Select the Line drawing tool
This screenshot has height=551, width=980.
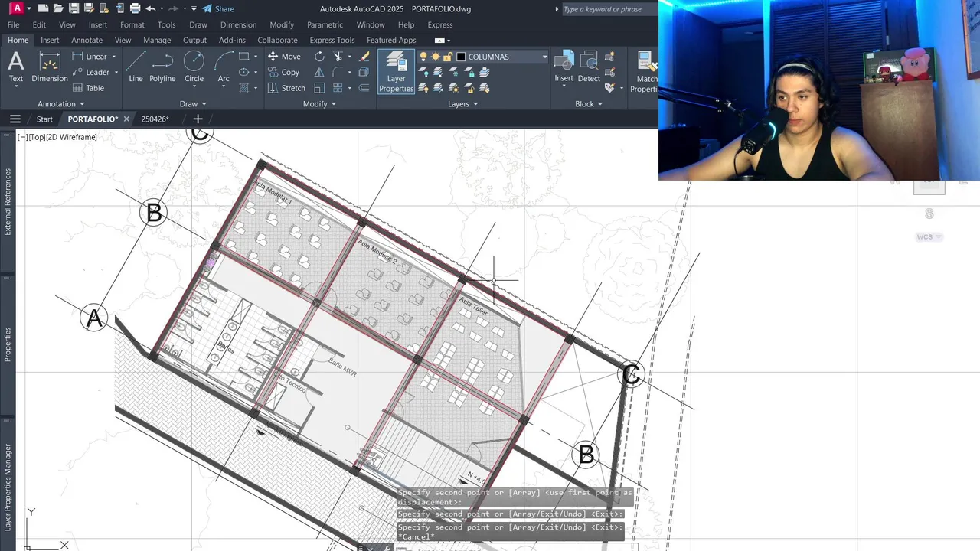[136, 67]
